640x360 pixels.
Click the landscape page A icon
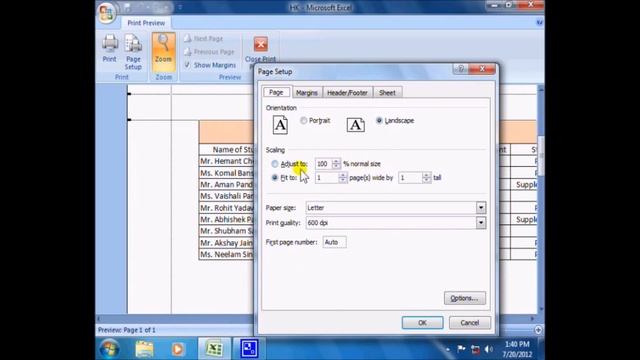pyautogui.click(x=356, y=125)
